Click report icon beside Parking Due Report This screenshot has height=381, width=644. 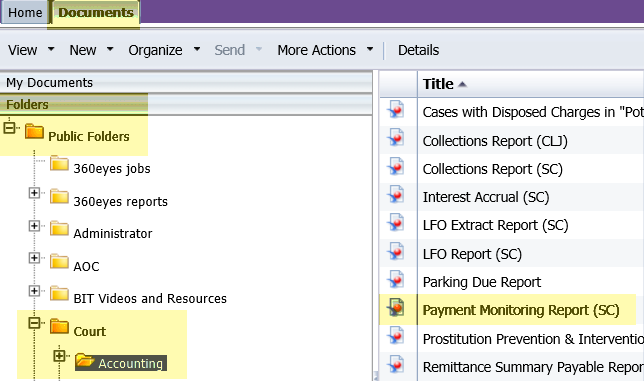click(396, 280)
